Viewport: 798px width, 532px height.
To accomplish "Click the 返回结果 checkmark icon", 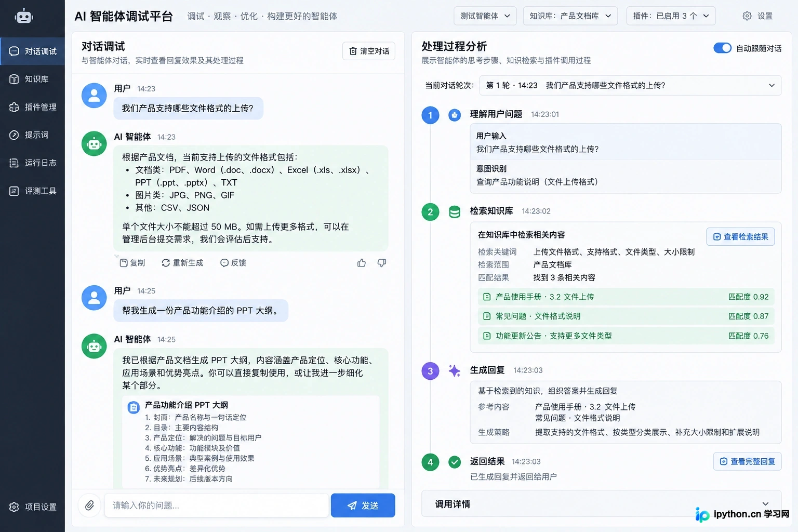I will (455, 462).
